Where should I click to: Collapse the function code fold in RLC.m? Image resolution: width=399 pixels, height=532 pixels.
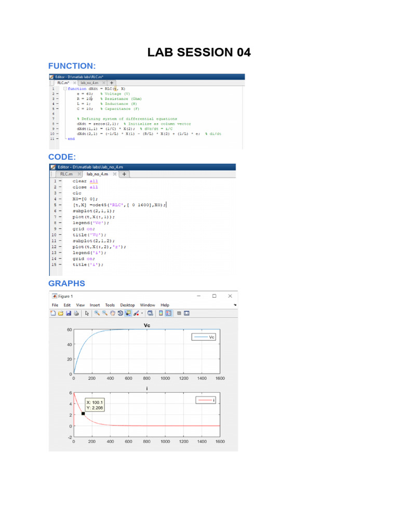[x=65, y=89]
